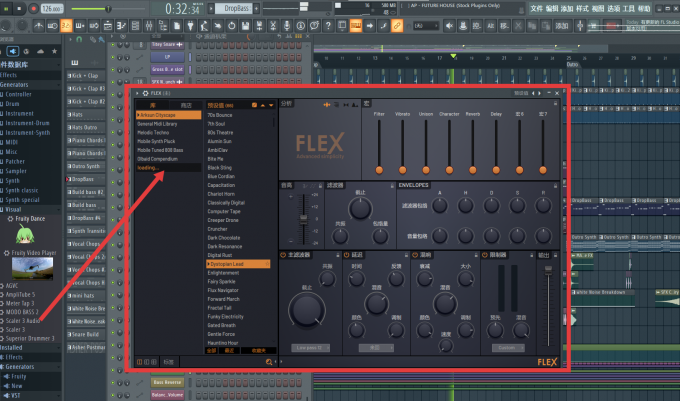The height and width of the screenshot is (401, 680).
Task: Toggle the FLEX delay (延迟) power button
Action: (x=347, y=255)
